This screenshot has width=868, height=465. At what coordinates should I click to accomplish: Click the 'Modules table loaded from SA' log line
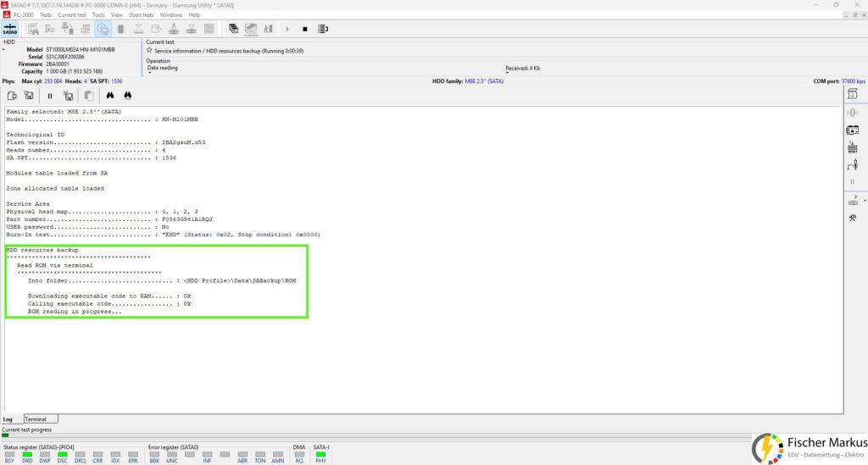click(57, 173)
